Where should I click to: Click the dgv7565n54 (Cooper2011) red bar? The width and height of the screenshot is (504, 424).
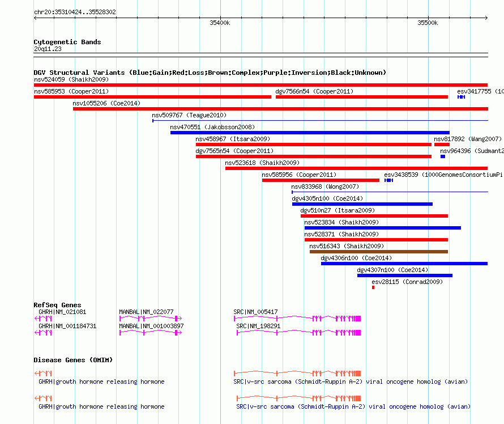pyautogui.click(x=313, y=156)
